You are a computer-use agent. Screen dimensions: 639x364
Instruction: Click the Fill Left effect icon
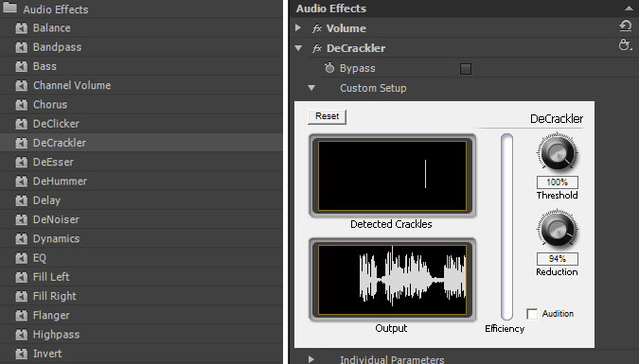click(21, 277)
